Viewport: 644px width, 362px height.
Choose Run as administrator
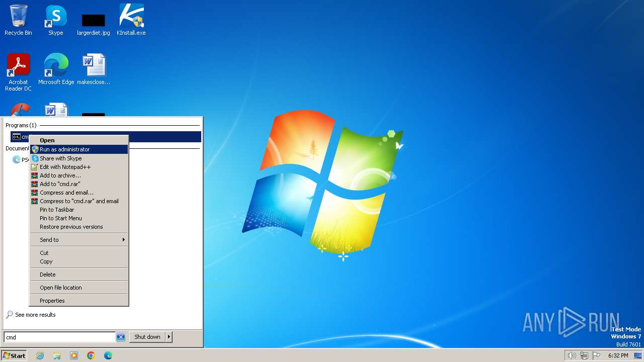tap(79, 149)
